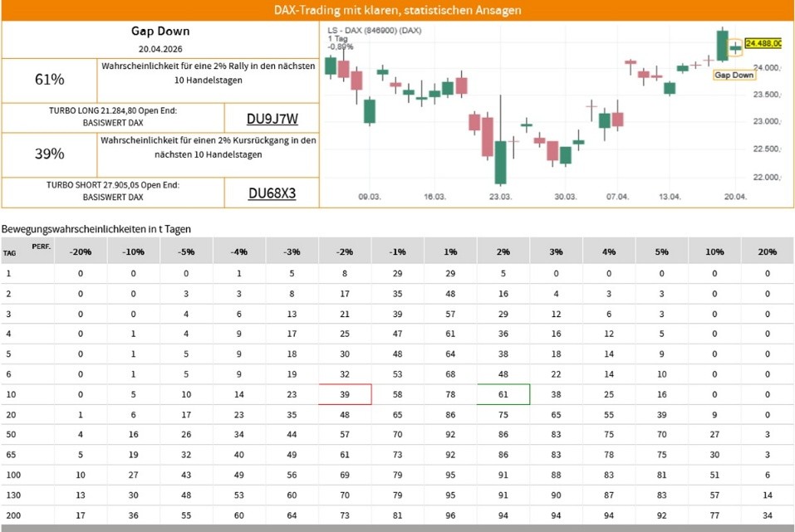This screenshot has width=795, height=532.
Task: Select the red-outlined 39 table cell
Action: tap(346, 394)
